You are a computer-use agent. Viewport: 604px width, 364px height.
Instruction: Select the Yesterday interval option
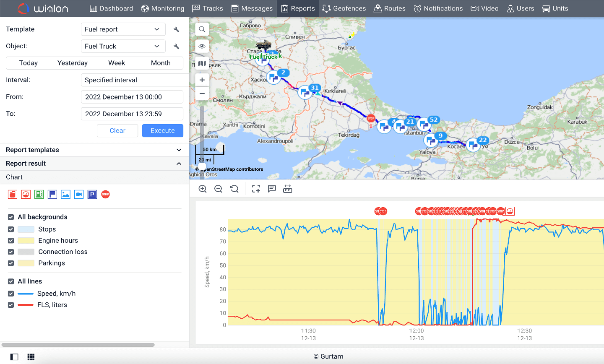click(72, 62)
